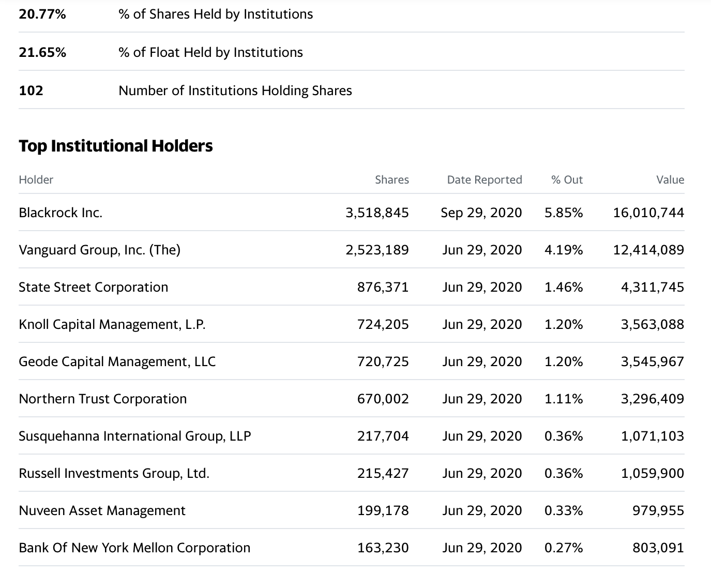Select Northern Trust Corporation holder
The width and height of the screenshot is (711, 588).
(103, 399)
